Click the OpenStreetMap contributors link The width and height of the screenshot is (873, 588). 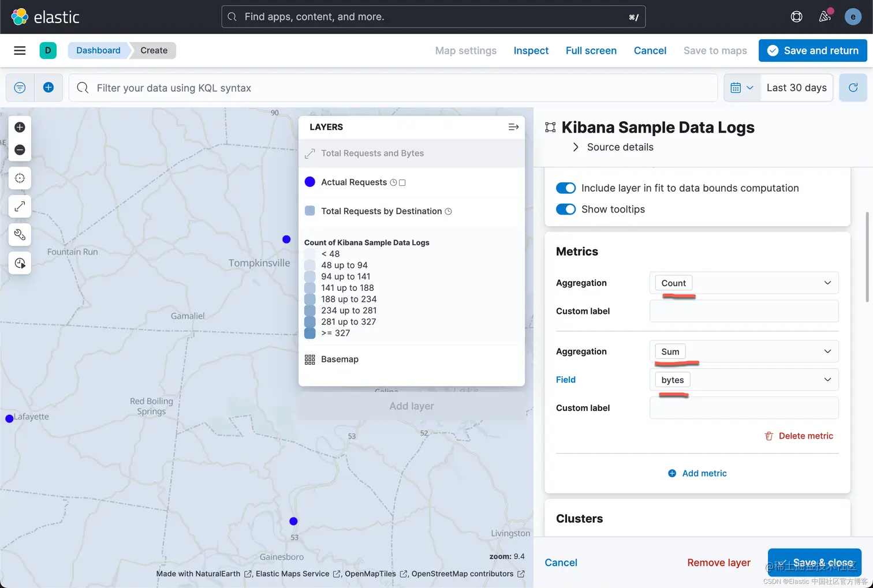coord(468,574)
